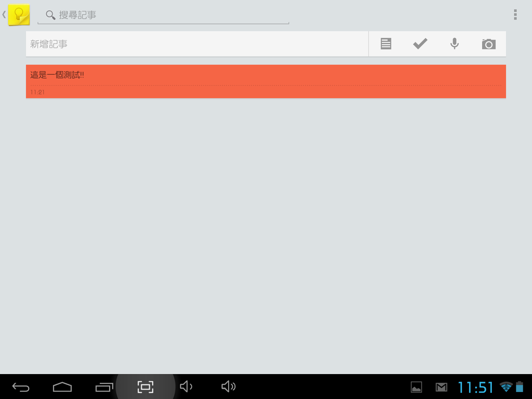
Task: Start a voice note with microphone icon
Action: [x=455, y=44]
